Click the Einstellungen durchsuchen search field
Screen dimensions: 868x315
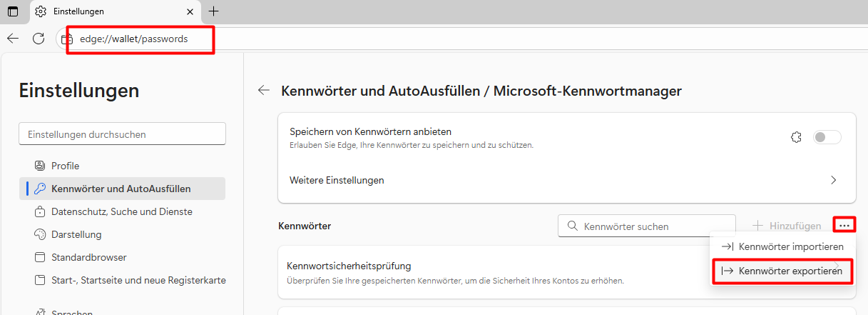[x=122, y=134]
